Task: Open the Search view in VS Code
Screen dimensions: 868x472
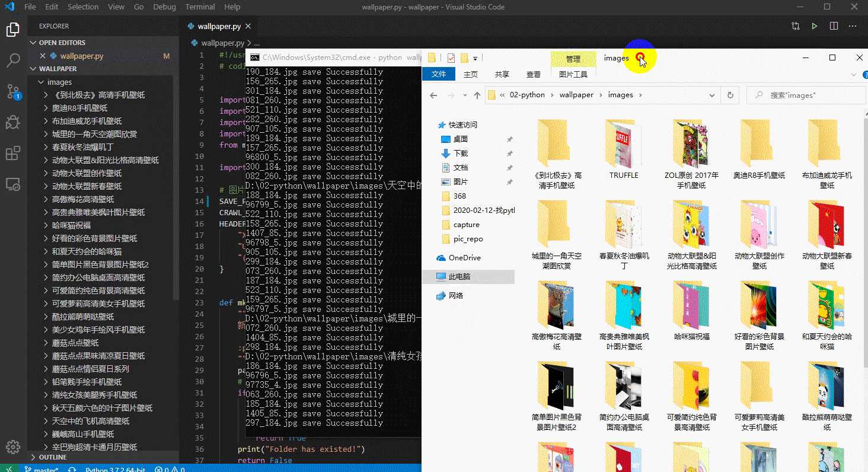Action: tap(13, 60)
